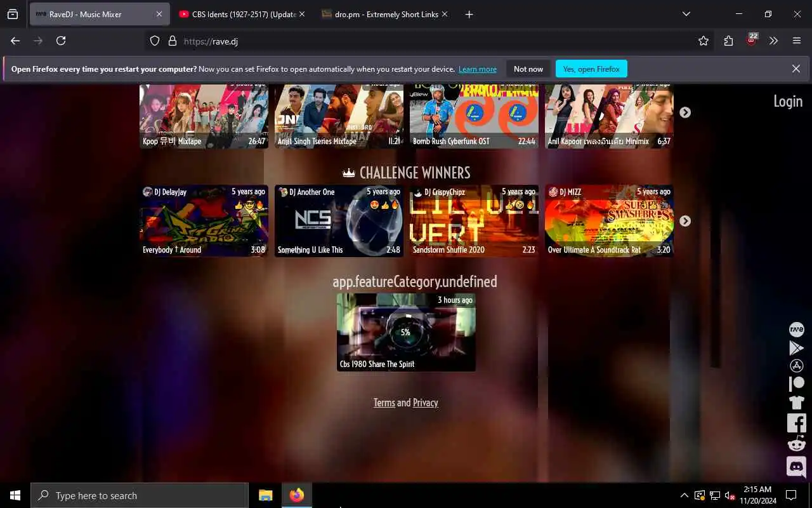The height and width of the screenshot is (508, 812).
Task: Show next Challenge Winners mixes
Action: (685, 220)
